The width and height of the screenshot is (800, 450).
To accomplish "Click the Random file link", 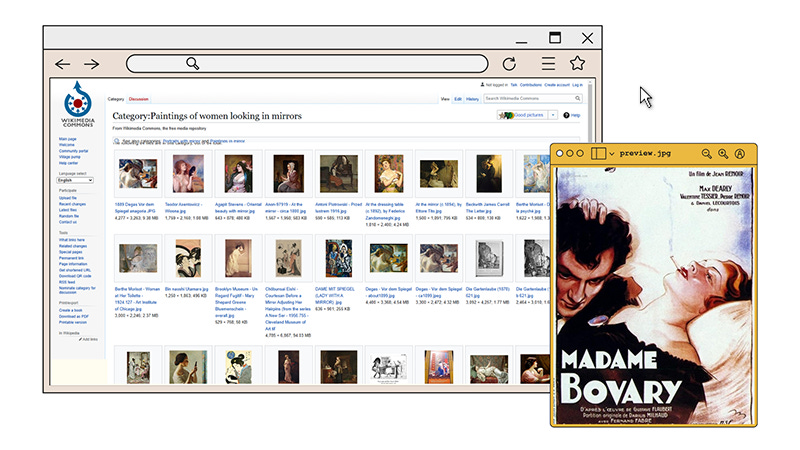I will click(69, 216).
